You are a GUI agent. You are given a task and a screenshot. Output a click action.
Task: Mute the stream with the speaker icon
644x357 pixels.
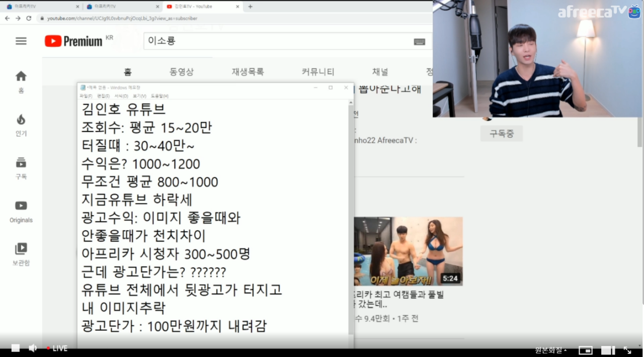(33, 348)
